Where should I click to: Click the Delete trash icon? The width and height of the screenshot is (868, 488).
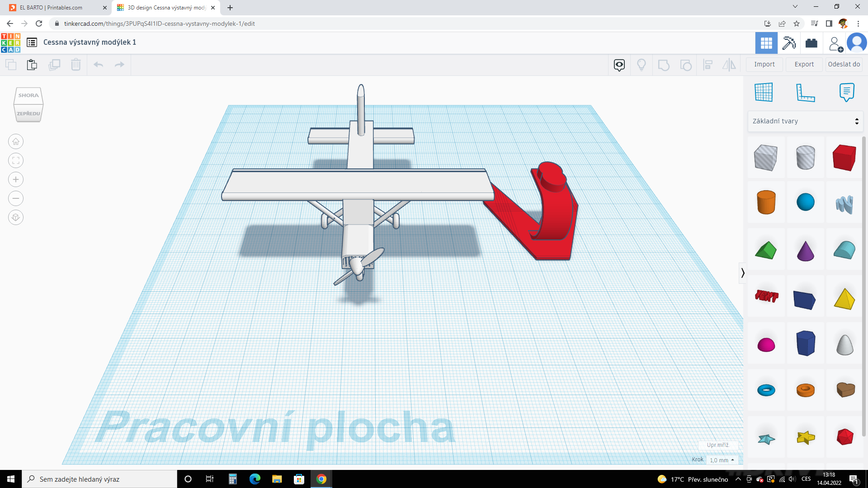pyautogui.click(x=76, y=65)
